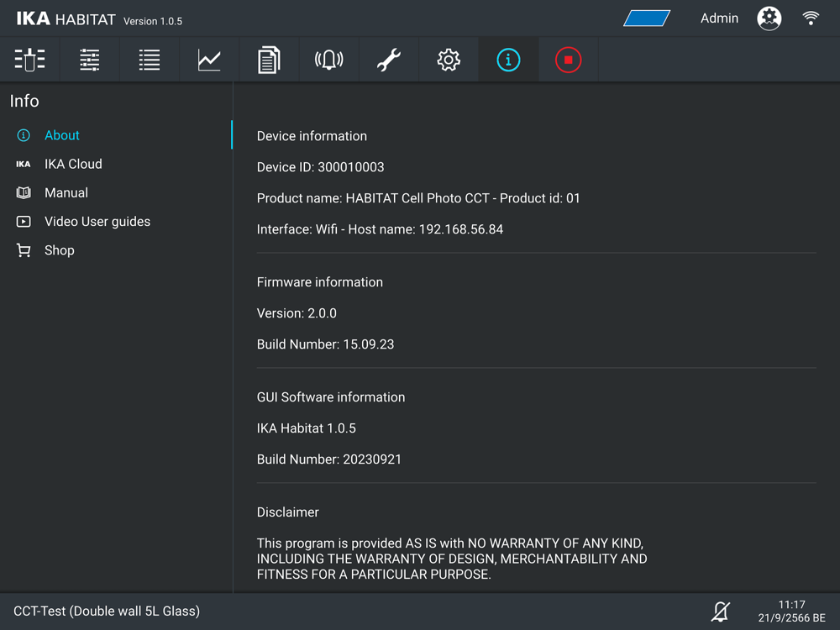The image size is (840, 630).
Task: Click the Build Number: 15.09.23 text
Action: point(325,344)
